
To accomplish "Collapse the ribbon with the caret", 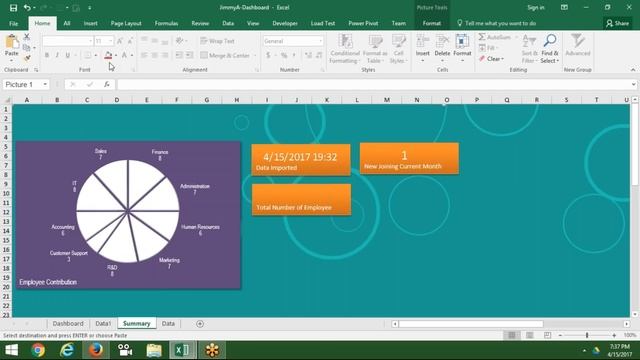I will point(633,70).
